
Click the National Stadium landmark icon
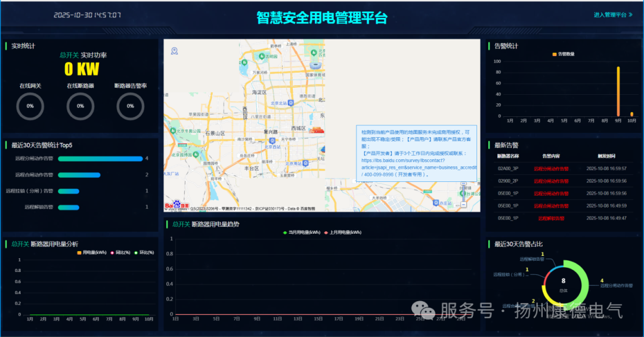coord(315,66)
